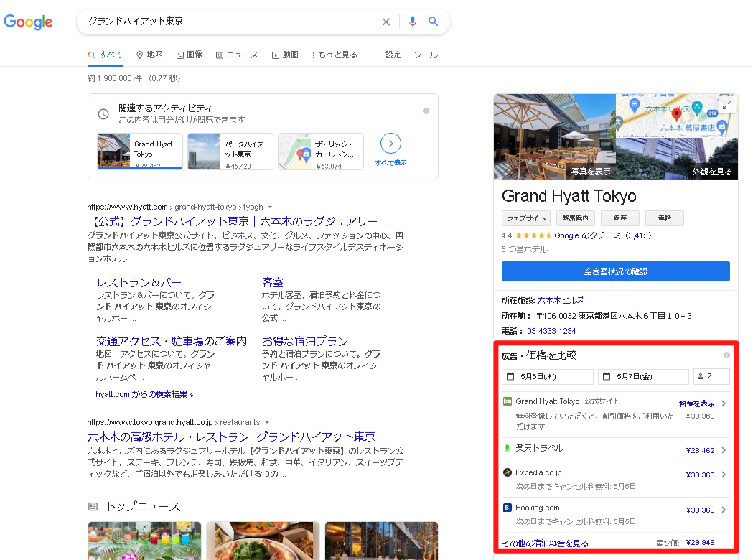
Task: Click the red map pin on mini map
Action: pyautogui.click(x=676, y=114)
